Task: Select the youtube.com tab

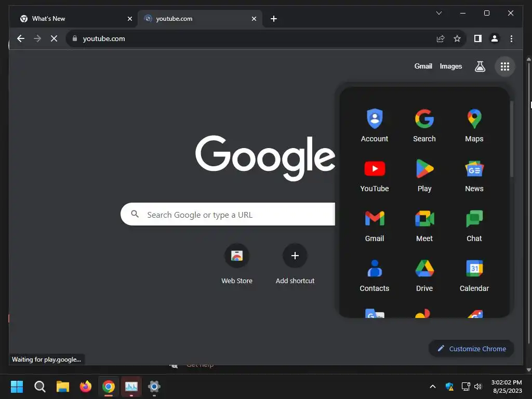Action: pos(200,19)
